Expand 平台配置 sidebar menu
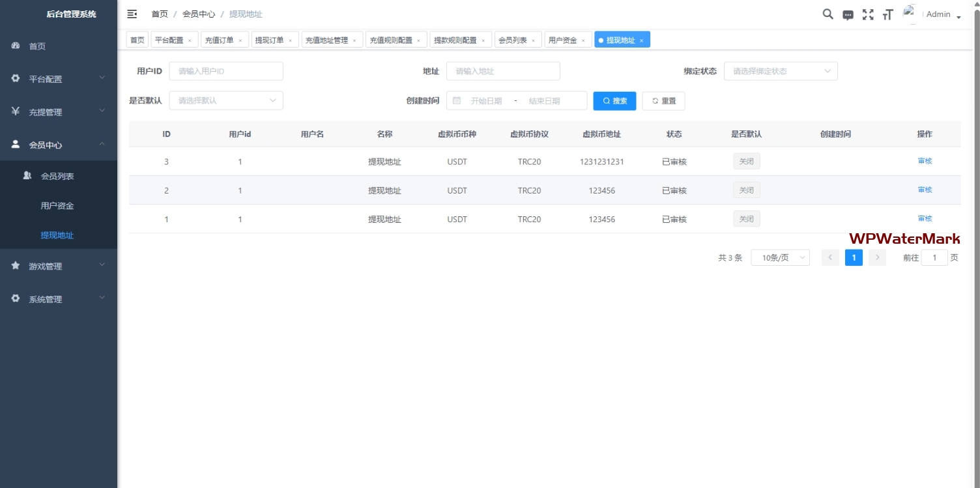Viewport: 980px width, 488px height. (x=59, y=79)
